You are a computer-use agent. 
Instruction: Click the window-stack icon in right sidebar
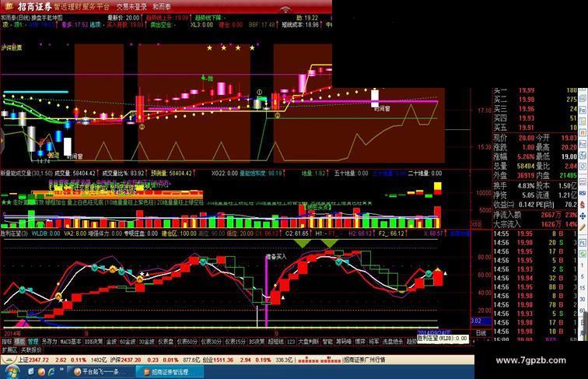tap(583, 99)
